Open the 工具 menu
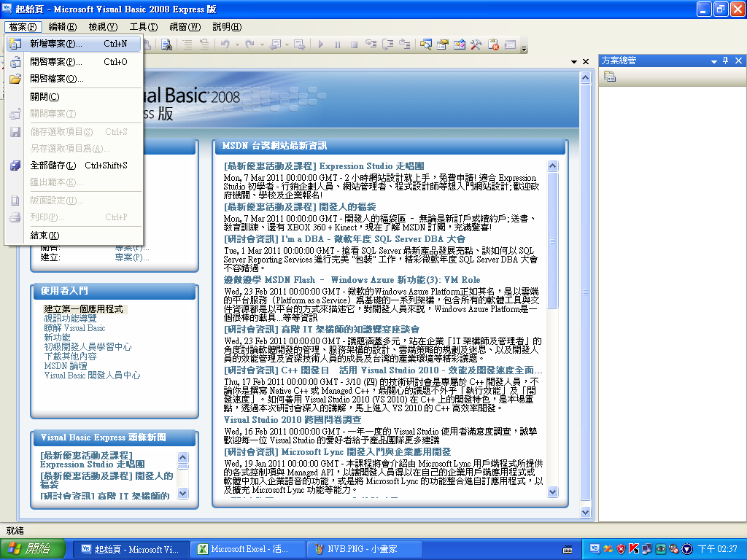747x560 pixels. tap(144, 27)
